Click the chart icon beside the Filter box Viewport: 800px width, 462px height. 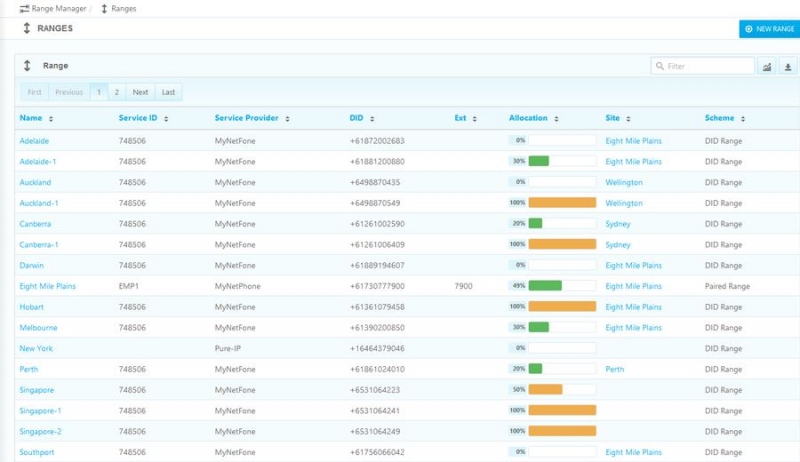pyautogui.click(x=768, y=66)
